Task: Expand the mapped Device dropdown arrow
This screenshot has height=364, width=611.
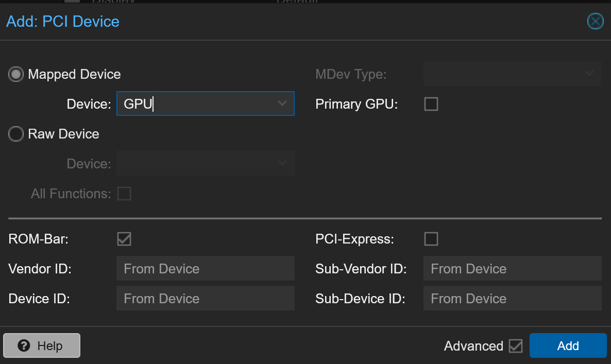Action: pyautogui.click(x=282, y=103)
